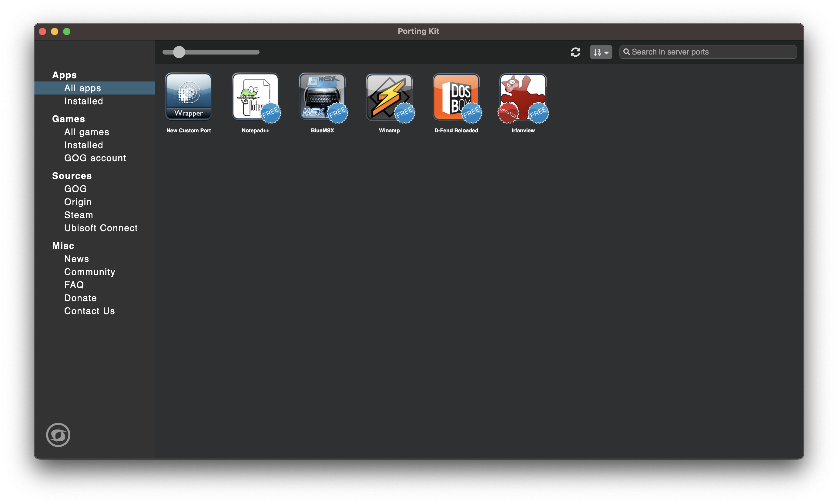Select the D-Fend Reloaded DOSBox icon
Viewport: 838px width, 504px height.
click(456, 97)
